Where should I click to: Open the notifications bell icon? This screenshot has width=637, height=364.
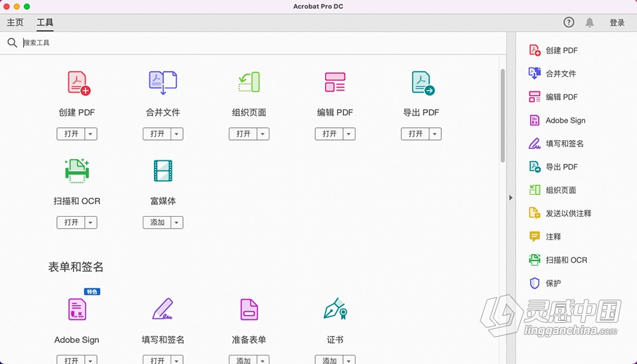coord(589,23)
